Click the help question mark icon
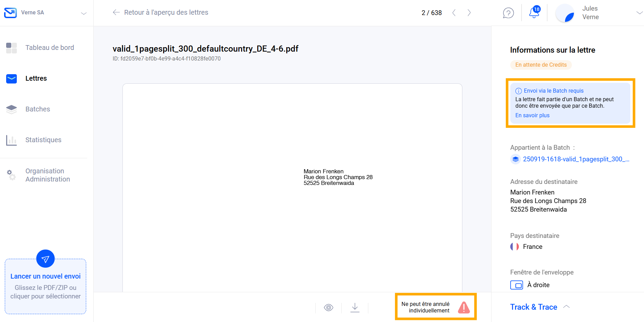The width and height of the screenshot is (644, 322). pos(508,13)
